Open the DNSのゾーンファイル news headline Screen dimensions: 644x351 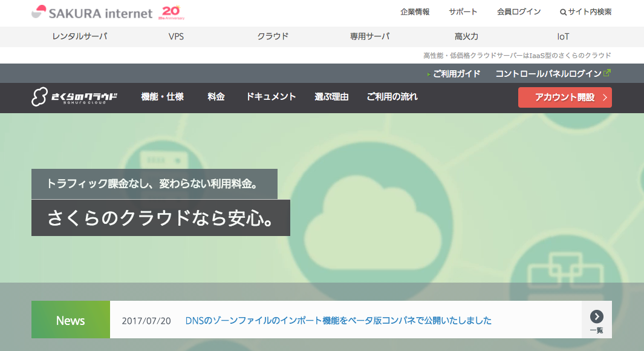coord(339,321)
